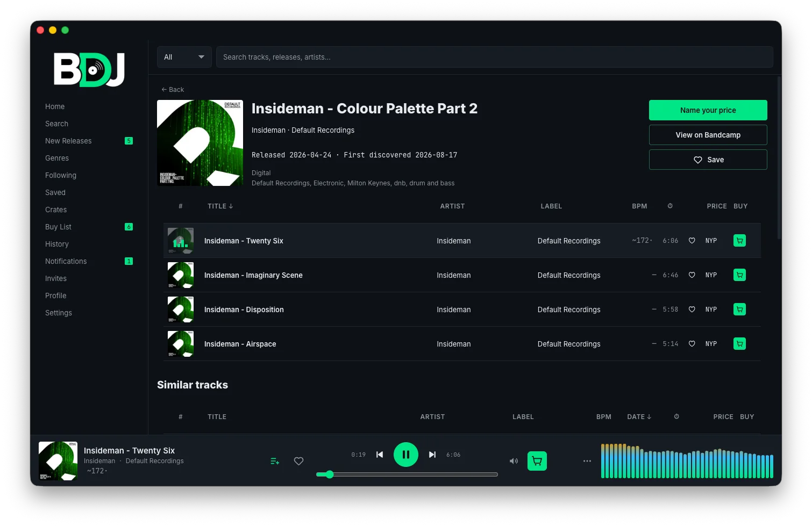Sort tracklist by LABEL column
This screenshot has width=812, height=526.
551,206
